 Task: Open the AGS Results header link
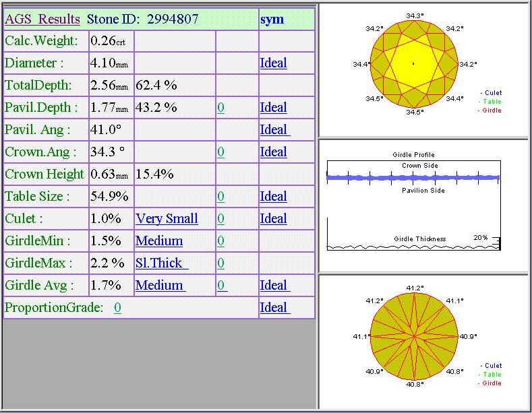[x=42, y=19]
